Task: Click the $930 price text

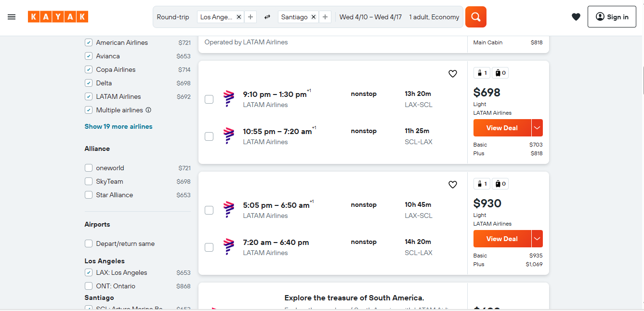Action: coord(487,203)
